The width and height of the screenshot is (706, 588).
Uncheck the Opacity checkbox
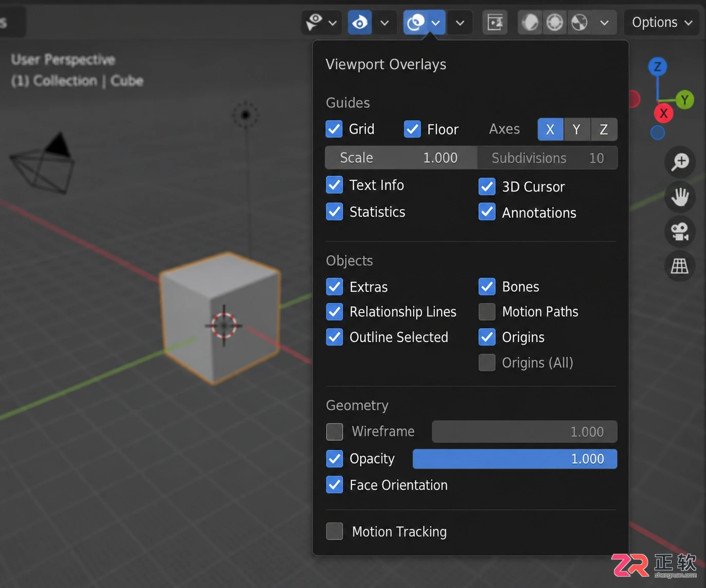pyautogui.click(x=335, y=459)
